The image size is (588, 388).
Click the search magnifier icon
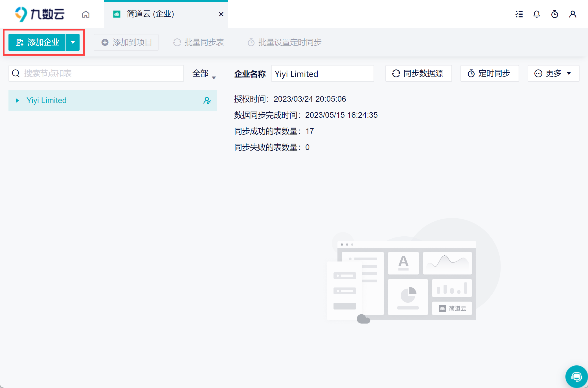16,73
